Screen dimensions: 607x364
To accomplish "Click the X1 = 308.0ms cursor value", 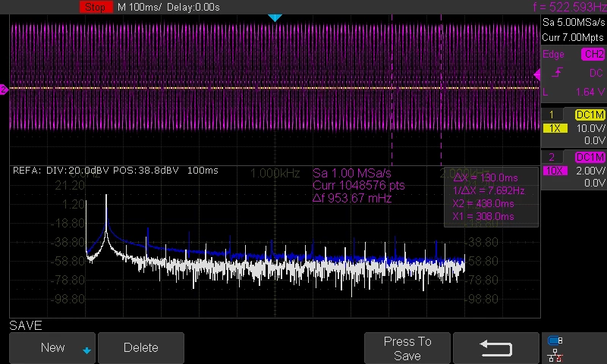I will coord(483,216).
